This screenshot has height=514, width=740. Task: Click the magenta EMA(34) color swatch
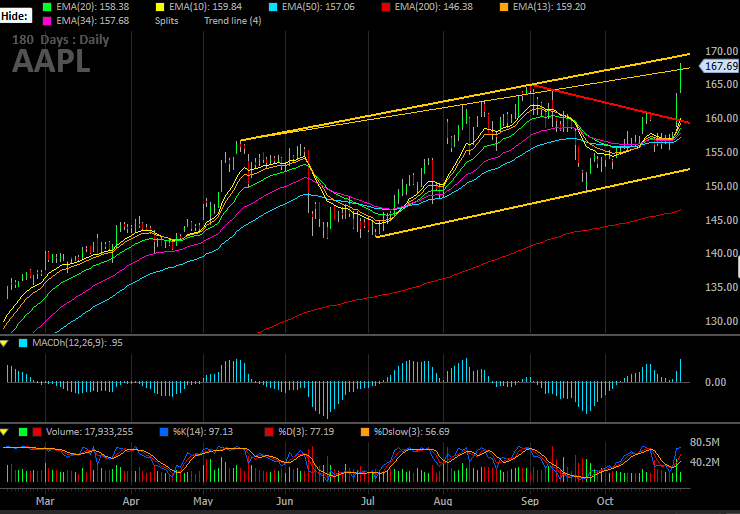(x=47, y=21)
